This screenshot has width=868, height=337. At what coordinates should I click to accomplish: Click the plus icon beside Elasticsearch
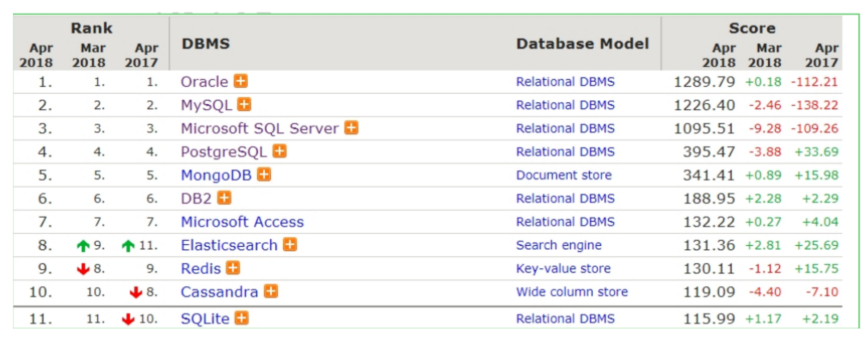click(290, 244)
